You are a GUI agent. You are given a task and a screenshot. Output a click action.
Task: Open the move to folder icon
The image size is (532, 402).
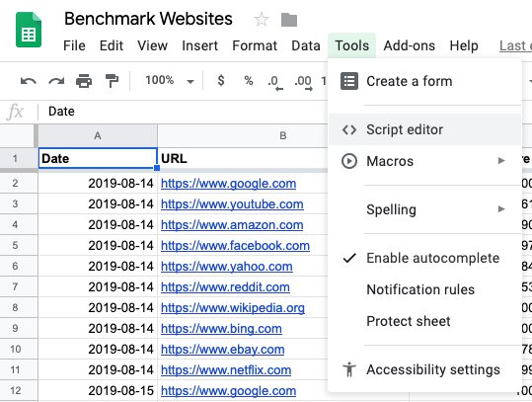click(x=289, y=20)
